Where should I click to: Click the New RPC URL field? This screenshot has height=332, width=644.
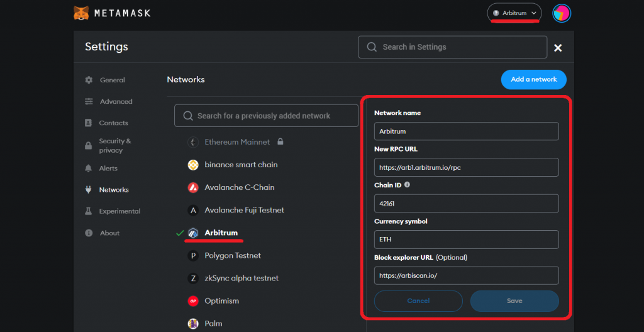click(466, 167)
